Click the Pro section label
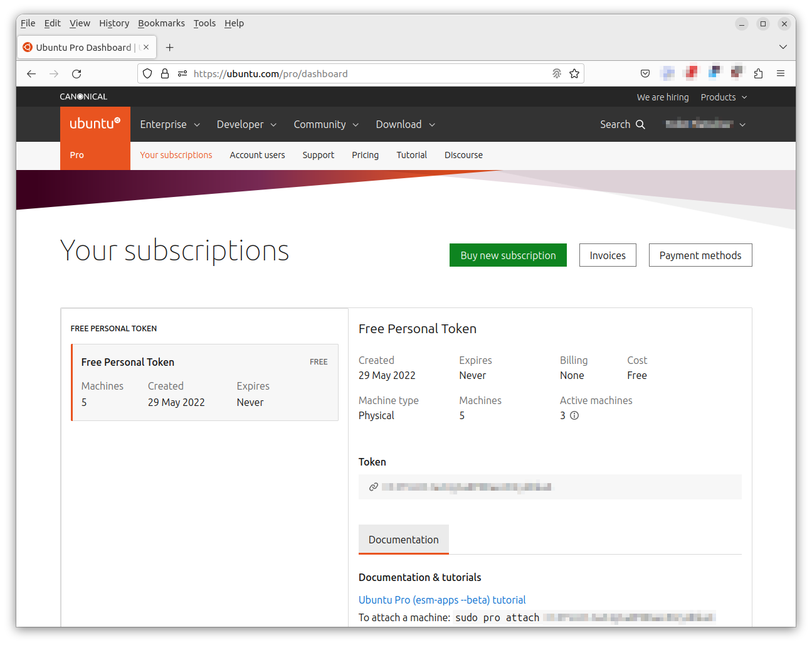The image size is (812, 645). (x=77, y=155)
